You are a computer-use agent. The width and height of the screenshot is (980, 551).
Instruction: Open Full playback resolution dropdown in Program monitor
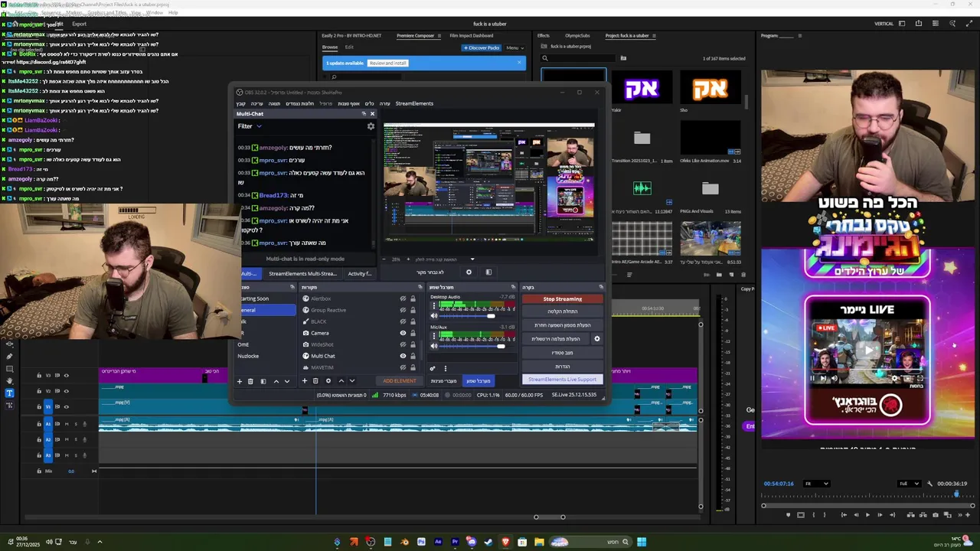[x=909, y=484]
